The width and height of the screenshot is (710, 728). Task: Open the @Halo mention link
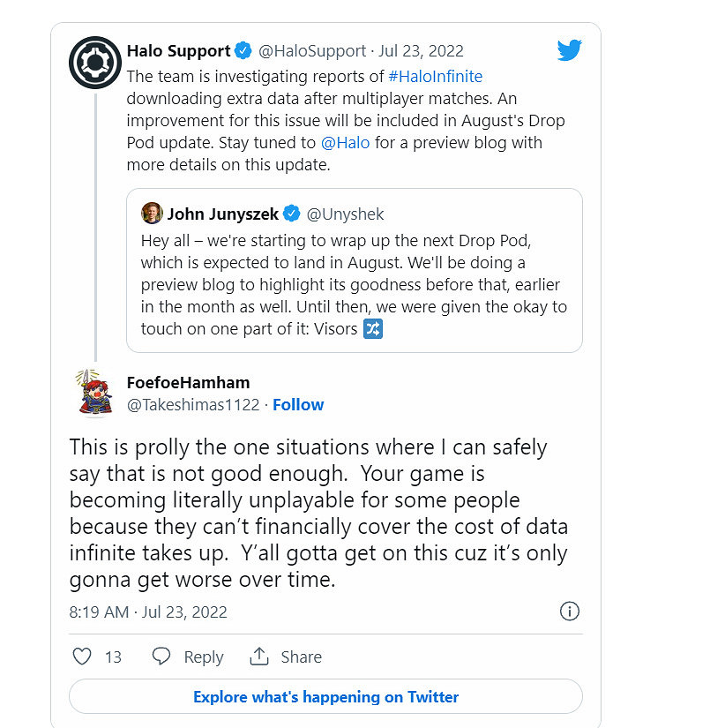[x=345, y=143]
